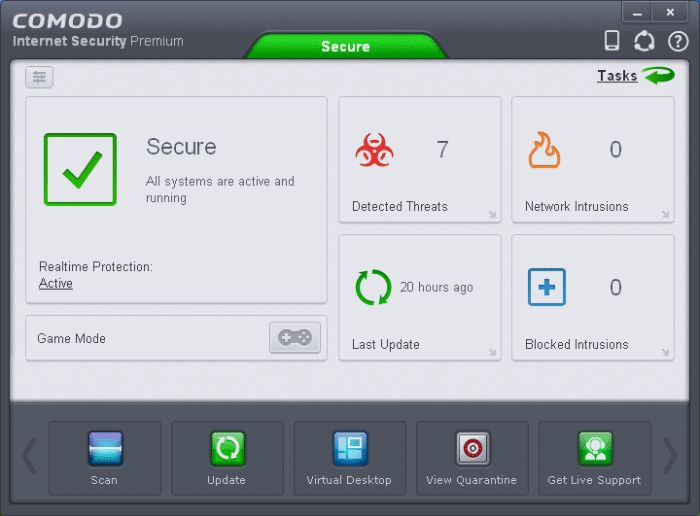The image size is (700, 516).
Task: Click the 'Last Update' label
Action: click(x=386, y=344)
